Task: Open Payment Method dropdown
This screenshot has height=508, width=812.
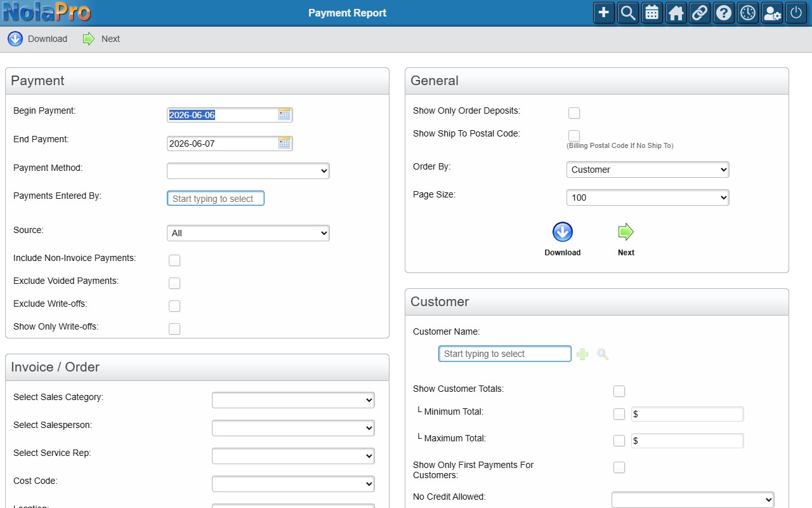Action: tap(248, 171)
